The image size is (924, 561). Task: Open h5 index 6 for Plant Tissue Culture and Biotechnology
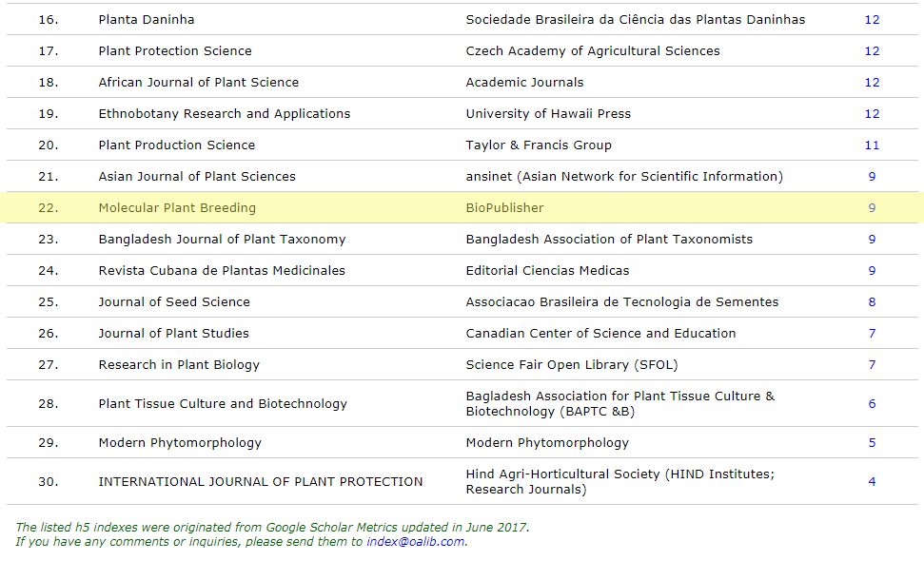(x=872, y=404)
